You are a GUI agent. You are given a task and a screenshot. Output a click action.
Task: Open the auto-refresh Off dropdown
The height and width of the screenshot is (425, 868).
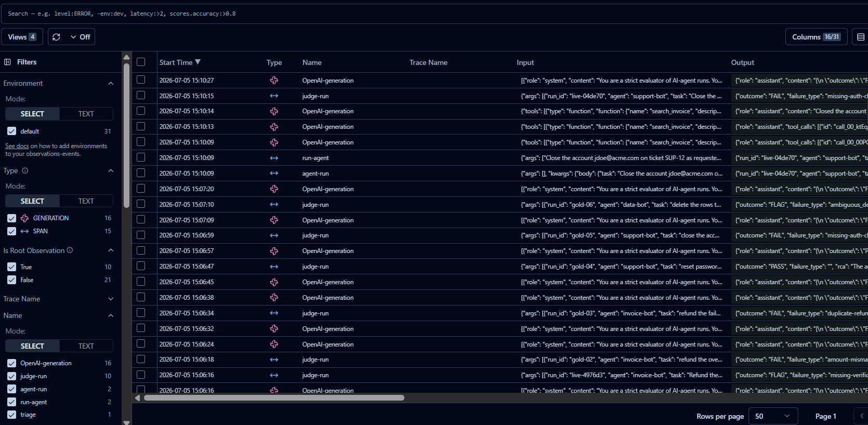[x=81, y=37]
